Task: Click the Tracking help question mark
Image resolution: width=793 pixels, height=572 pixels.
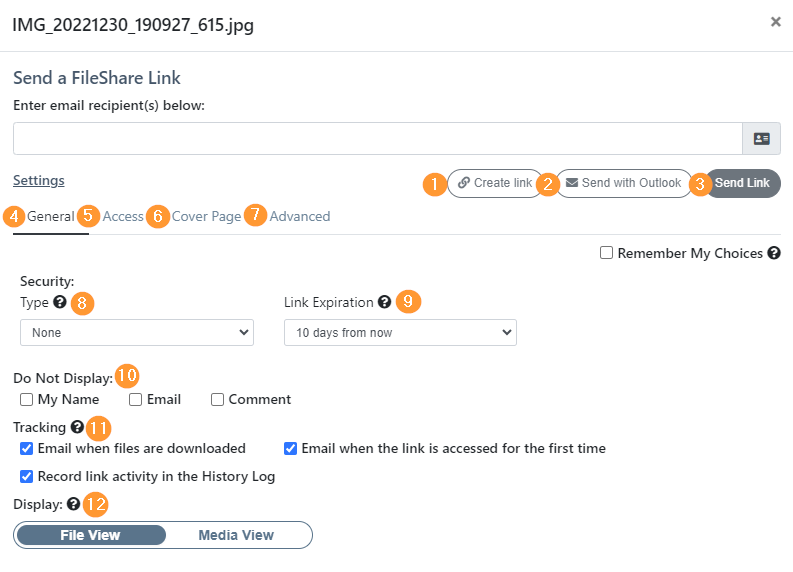Action: (x=77, y=427)
